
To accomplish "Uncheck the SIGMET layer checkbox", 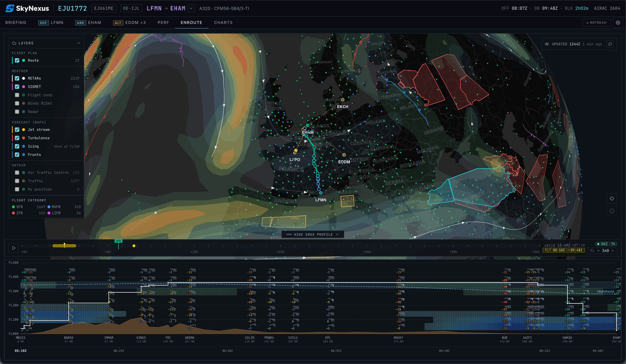I will 17,87.
